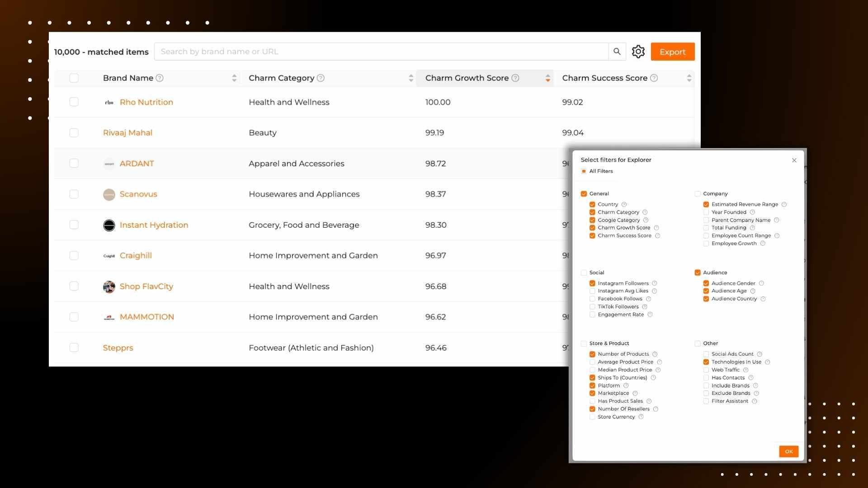868x488 pixels.
Task: Click the Footwear (Athletic and Fashion) cell
Action: 311,348
